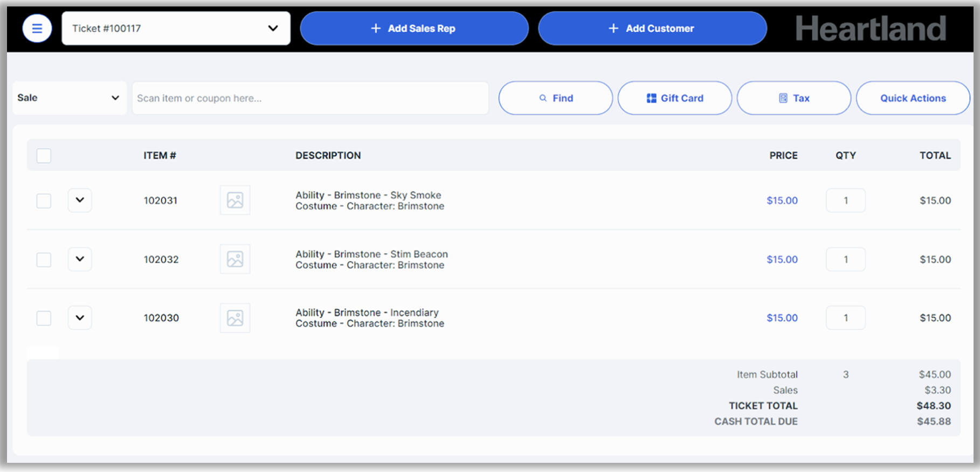Open Ticket #100117 dropdown
The height and width of the screenshot is (472, 980).
176,29
